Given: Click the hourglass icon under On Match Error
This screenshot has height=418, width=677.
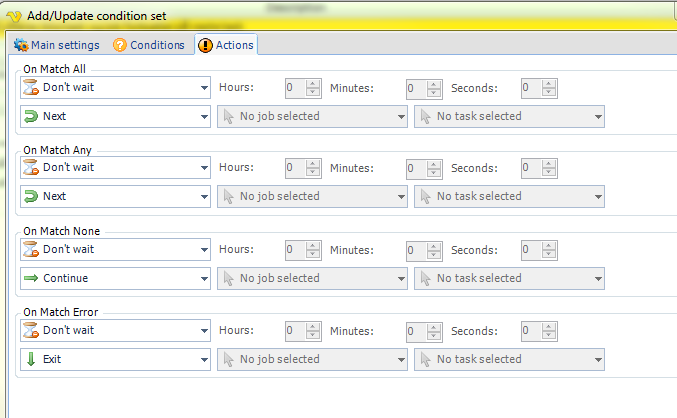Looking at the screenshot, I should tap(31, 331).
